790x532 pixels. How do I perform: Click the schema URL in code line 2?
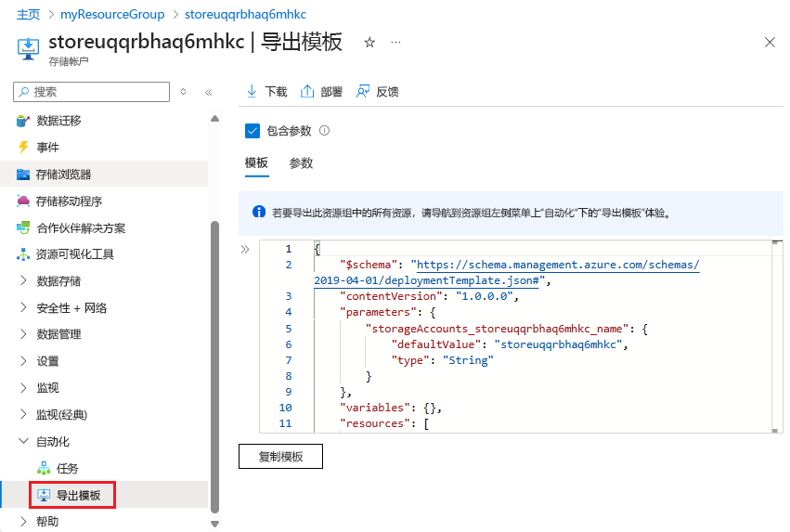tap(558, 265)
